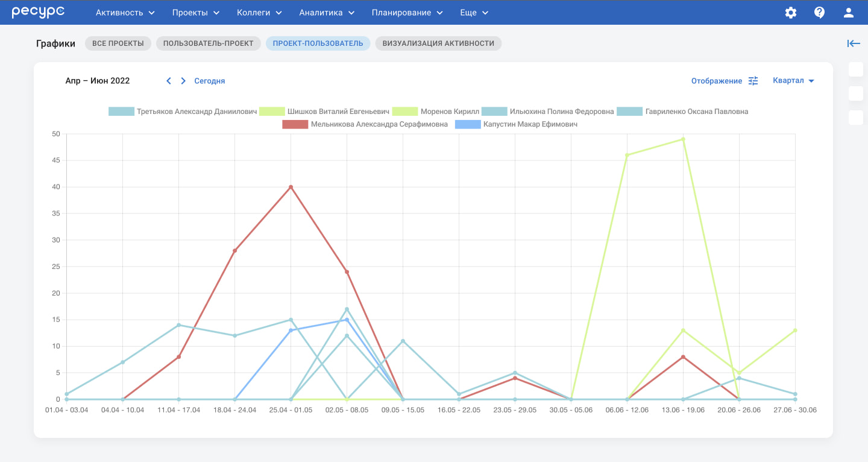Screen dimensions: 868x462
Task: Click the 27.06 - 30.06 axis label
Action: pos(795,410)
